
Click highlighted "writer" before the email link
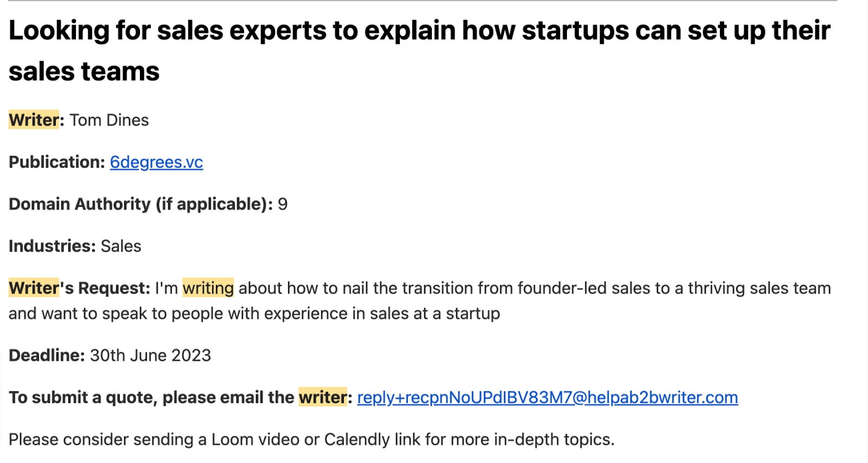(x=322, y=397)
